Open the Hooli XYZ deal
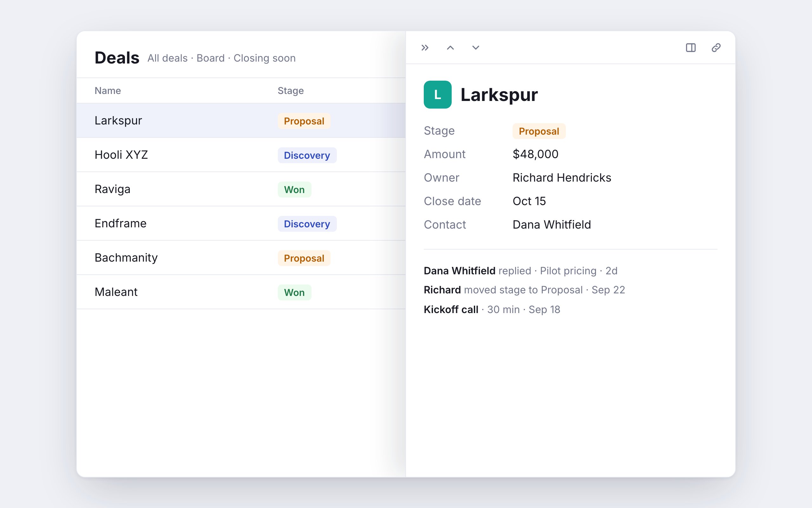Screen dimensions: 812x508 (241, 155)
